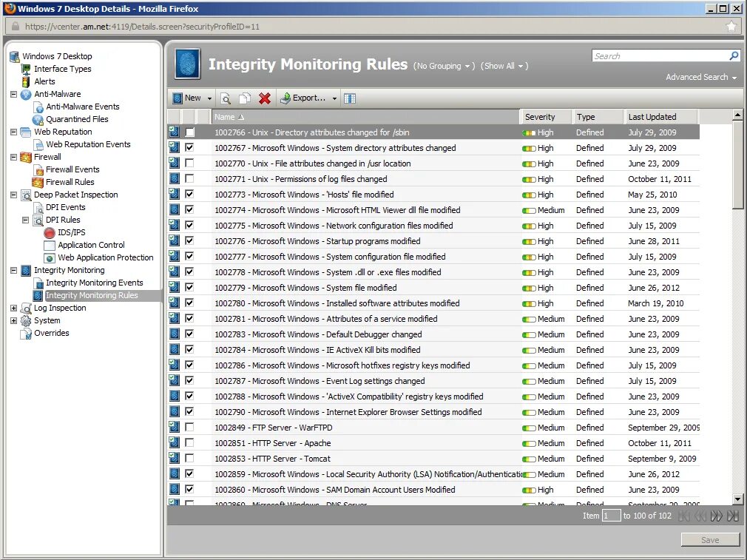The image size is (747, 560).
Task: Click the Overrides icon in tree
Action: [26, 333]
